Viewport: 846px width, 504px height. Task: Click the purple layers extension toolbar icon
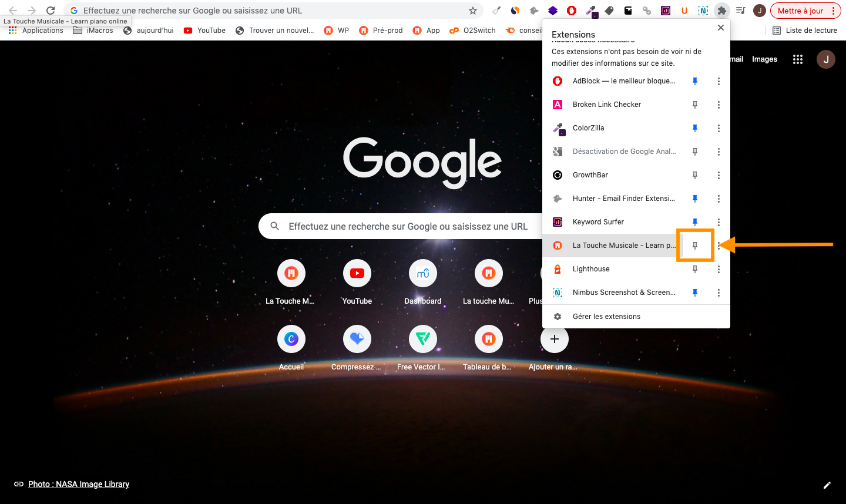coord(553,11)
